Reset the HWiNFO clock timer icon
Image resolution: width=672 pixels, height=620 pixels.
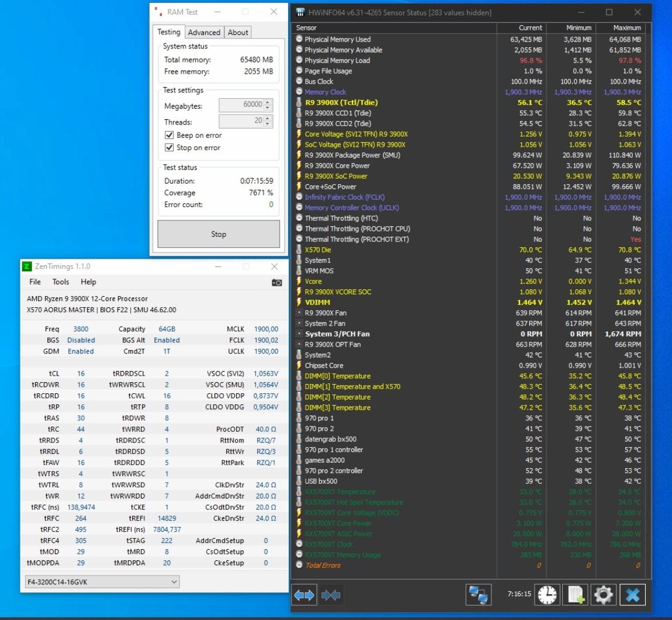point(547,595)
